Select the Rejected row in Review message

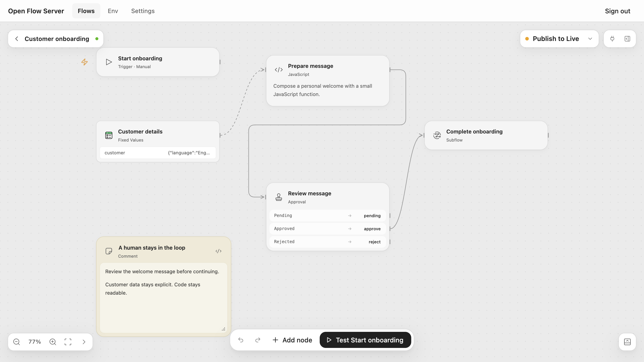pos(328,242)
